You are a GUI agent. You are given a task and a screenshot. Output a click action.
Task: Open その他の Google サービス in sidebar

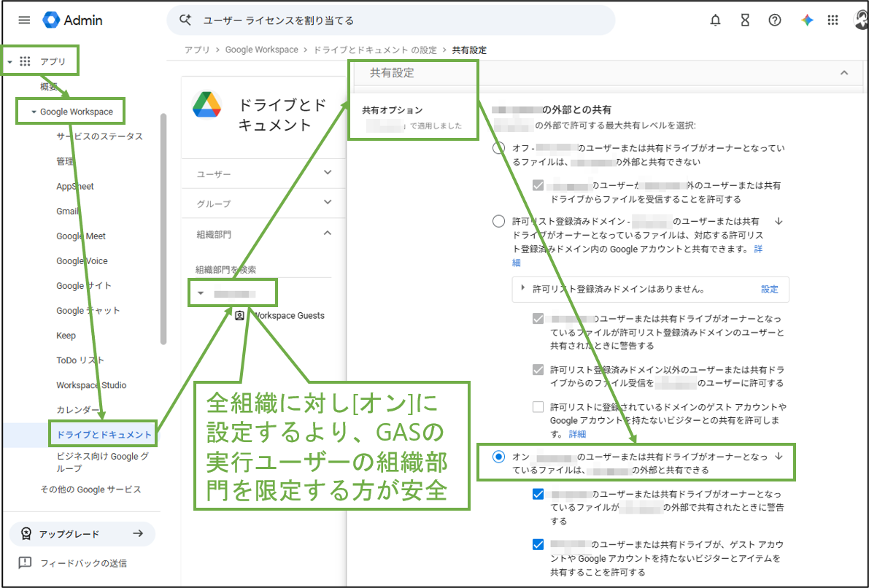91,490
